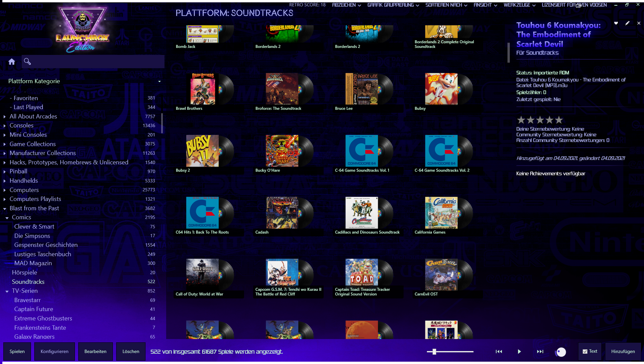The height and width of the screenshot is (364, 644).
Task: Click the Bearbeiten button
Action: (x=96, y=351)
